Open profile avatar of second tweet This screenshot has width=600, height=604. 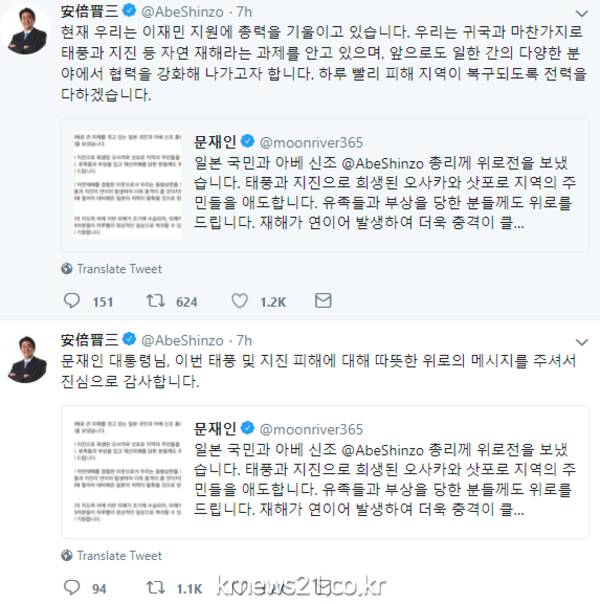26,360
